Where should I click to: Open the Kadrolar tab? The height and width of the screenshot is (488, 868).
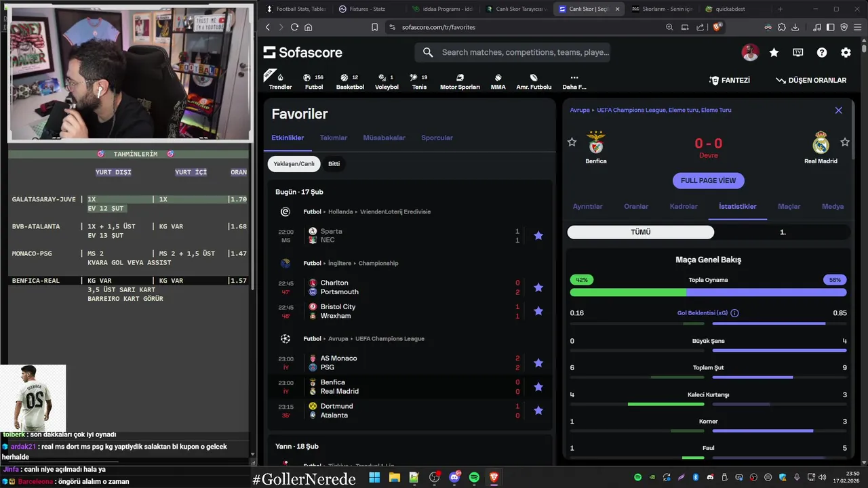click(684, 206)
